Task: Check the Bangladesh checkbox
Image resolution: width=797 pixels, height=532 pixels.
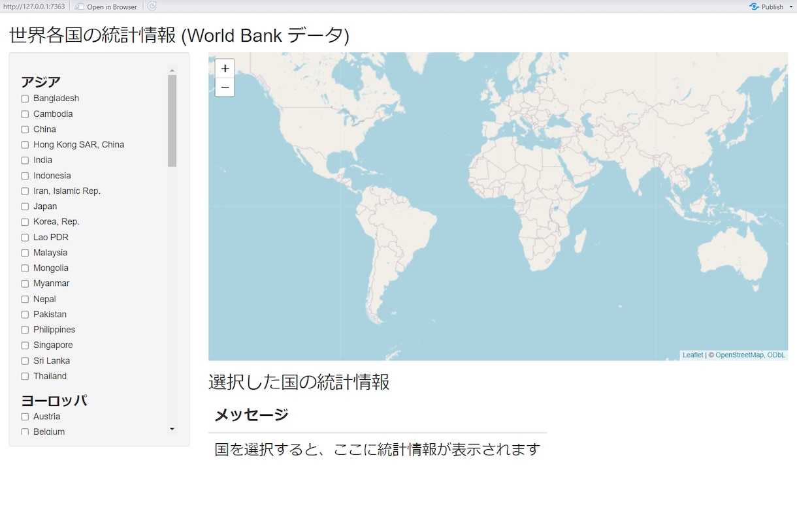Action: coord(25,99)
